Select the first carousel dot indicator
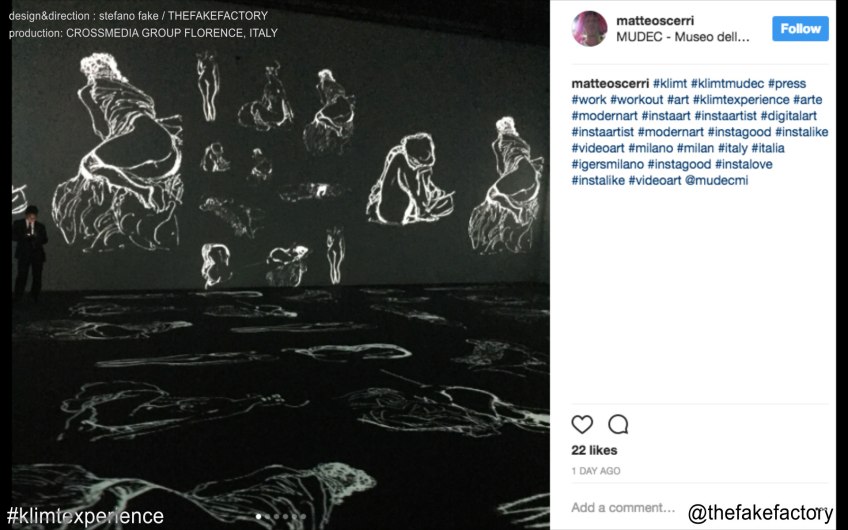The width and height of the screenshot is (848, 530). click(x=259, y=516)
